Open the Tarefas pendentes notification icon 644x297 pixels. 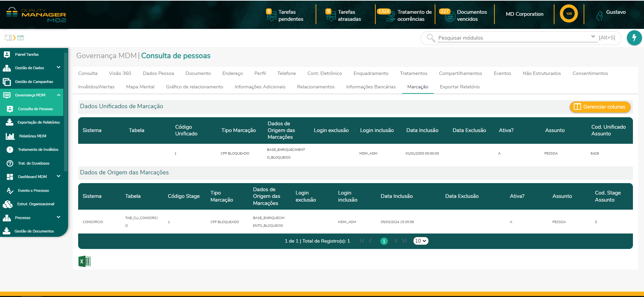[x=271, y=15]
